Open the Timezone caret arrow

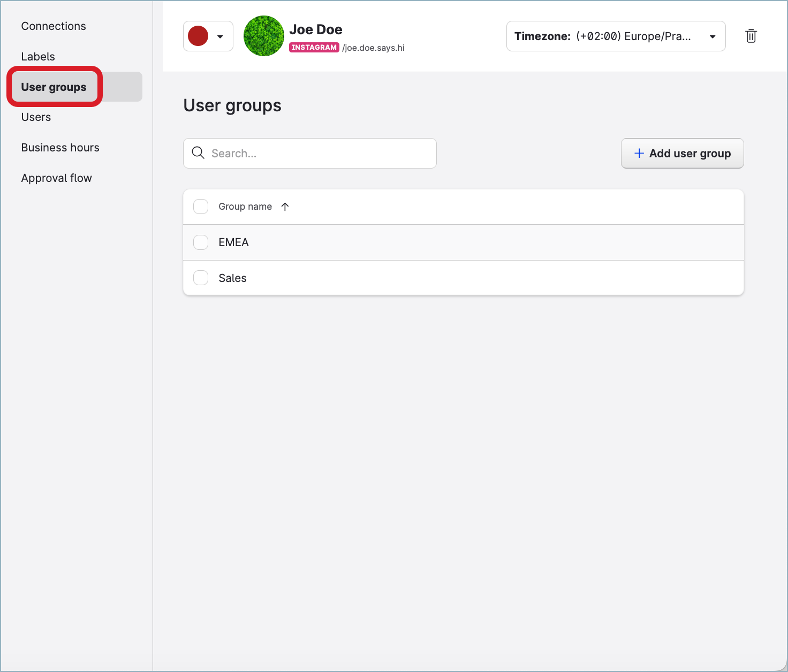[x=712, y=36]
